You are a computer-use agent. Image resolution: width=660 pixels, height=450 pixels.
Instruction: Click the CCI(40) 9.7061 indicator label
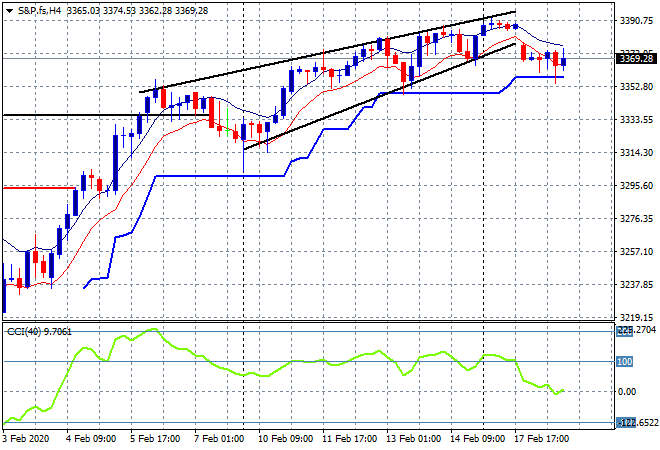[40, 332]
